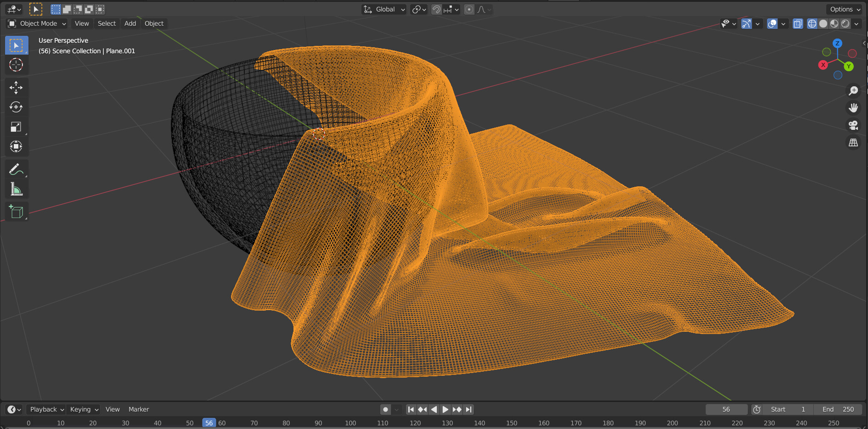Activate the Add Cube tool
868x429 pixels.
tap(16, 212)
